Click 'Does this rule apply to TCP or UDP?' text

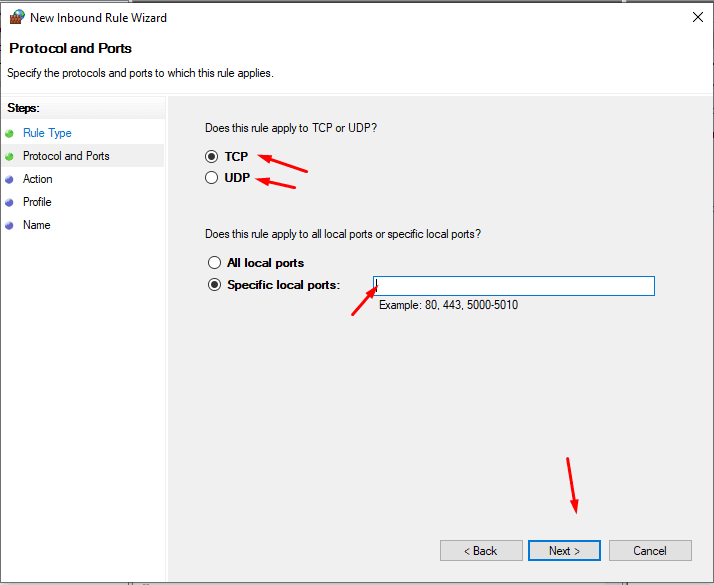click(x=291, y=128)
